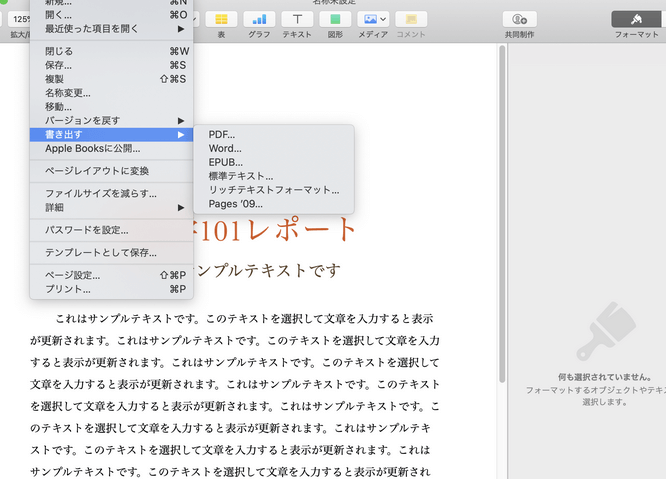Click the 図形 (Shape) toolbar icon
The height and width of the screenshot is (479, 666).
335,19
